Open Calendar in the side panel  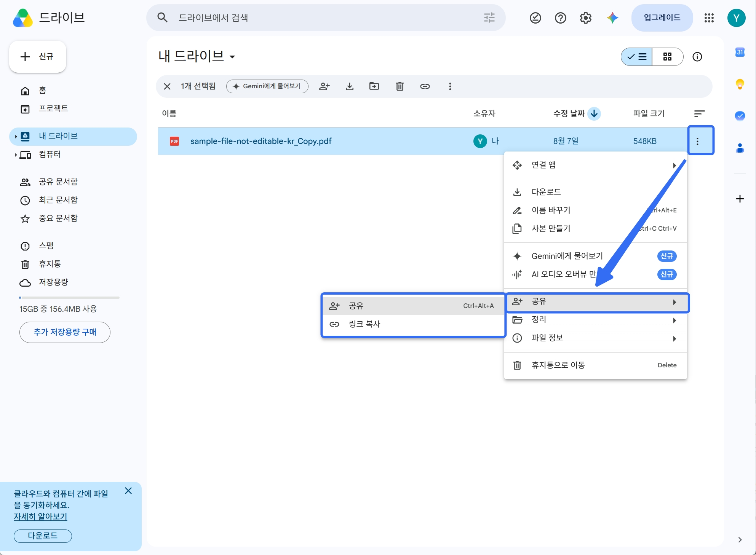(x=740, y=52)
